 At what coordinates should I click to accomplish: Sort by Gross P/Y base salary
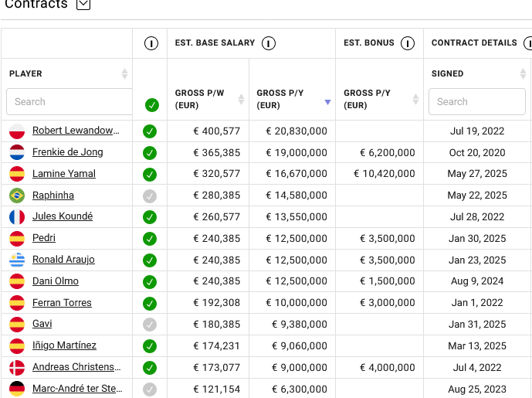click(327, 102)
